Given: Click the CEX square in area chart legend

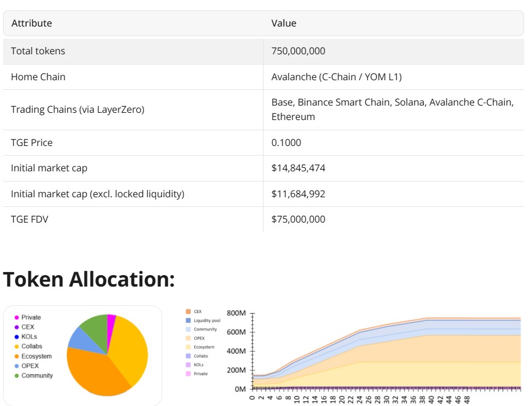Looking at the screenshot, I should point(188,312).
